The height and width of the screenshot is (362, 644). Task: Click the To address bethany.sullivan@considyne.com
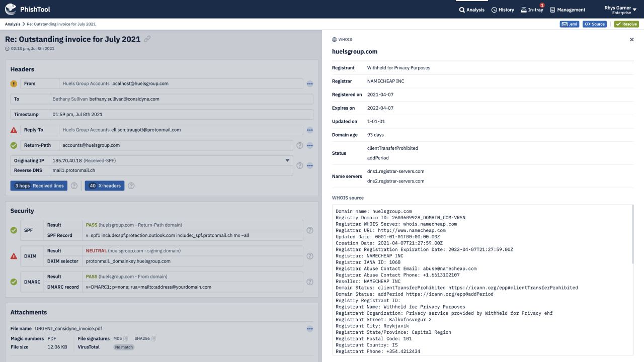(125, 99)
